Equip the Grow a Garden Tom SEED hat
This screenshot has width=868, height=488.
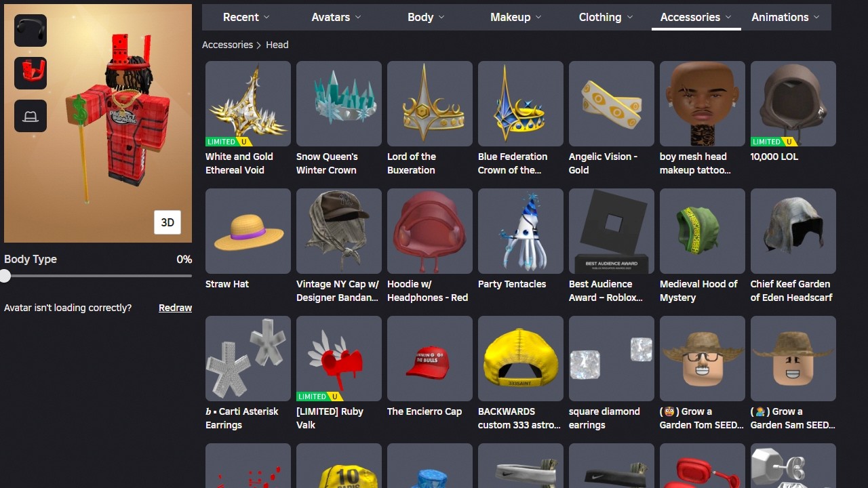703,359
